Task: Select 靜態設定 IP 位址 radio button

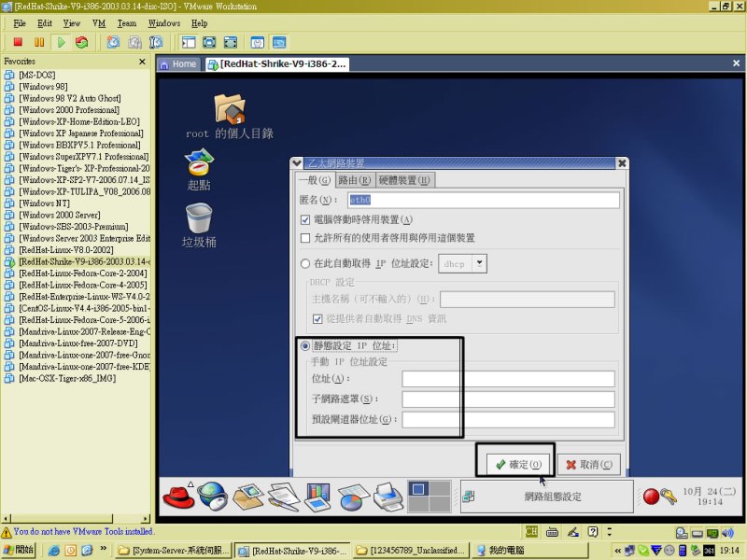Action: [305, 346]
